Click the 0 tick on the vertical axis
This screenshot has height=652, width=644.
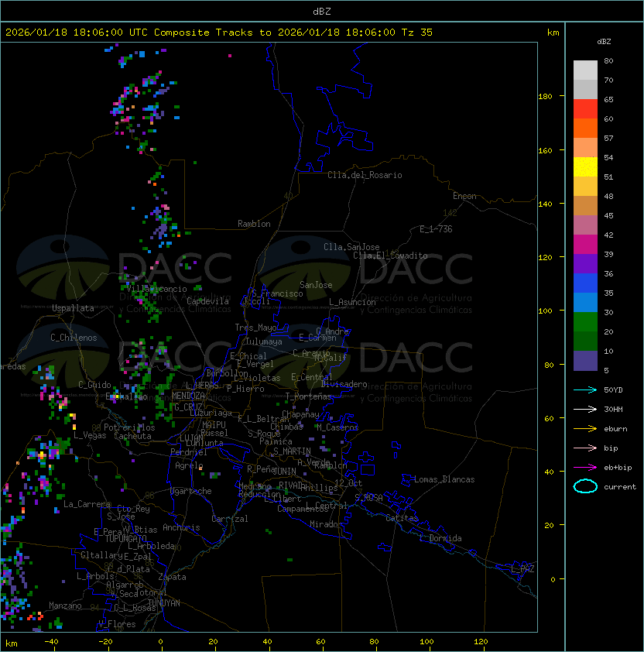tap(553, 579)
